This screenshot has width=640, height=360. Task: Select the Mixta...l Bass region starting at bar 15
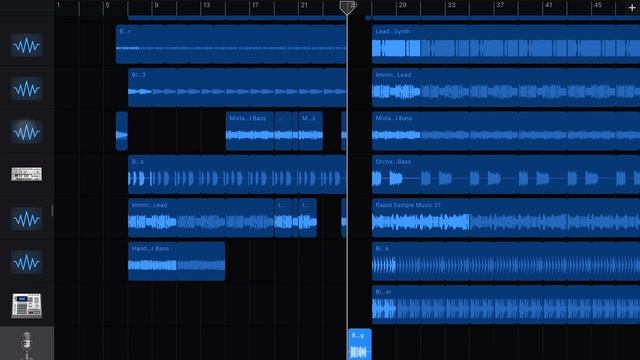click(250, 131)
